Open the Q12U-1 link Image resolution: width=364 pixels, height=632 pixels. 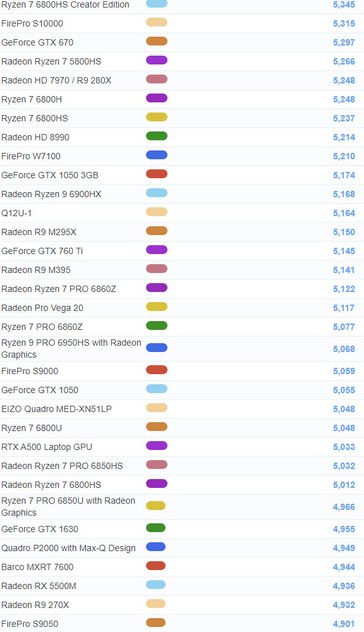(x=16, y=213)
